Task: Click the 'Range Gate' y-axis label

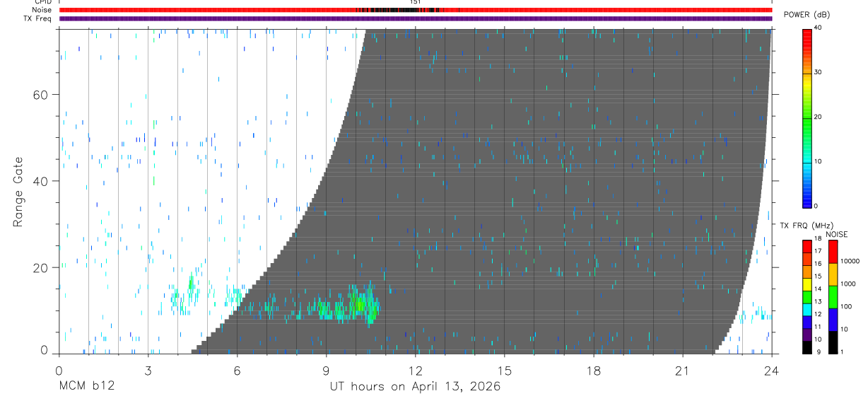Action: [17, 192]
